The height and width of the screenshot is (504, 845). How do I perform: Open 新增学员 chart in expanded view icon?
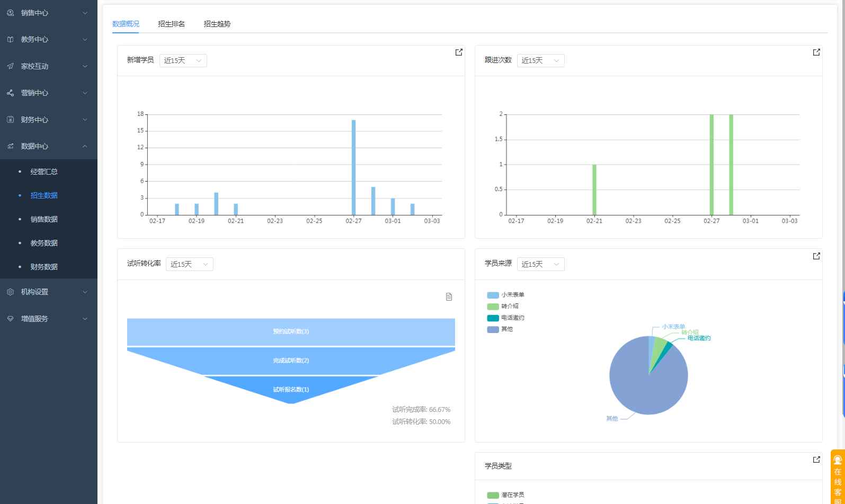[459, 52]
